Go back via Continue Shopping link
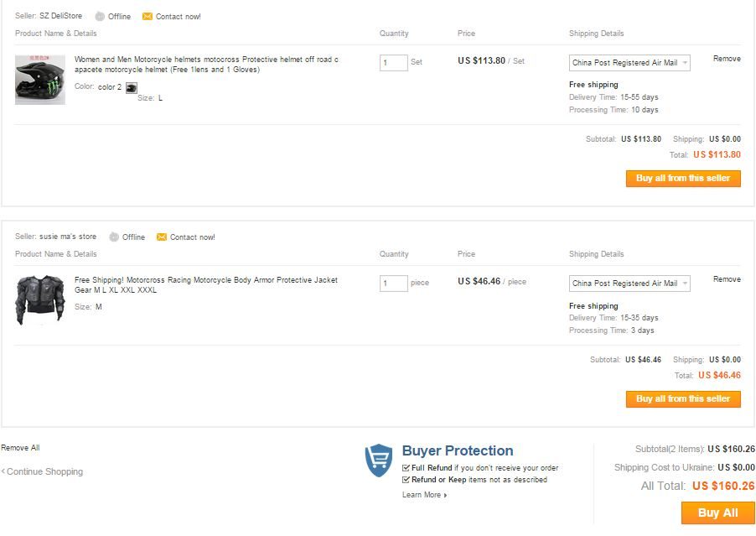The height and width of the screenshot is (536, 756). [x=42, y=471]
